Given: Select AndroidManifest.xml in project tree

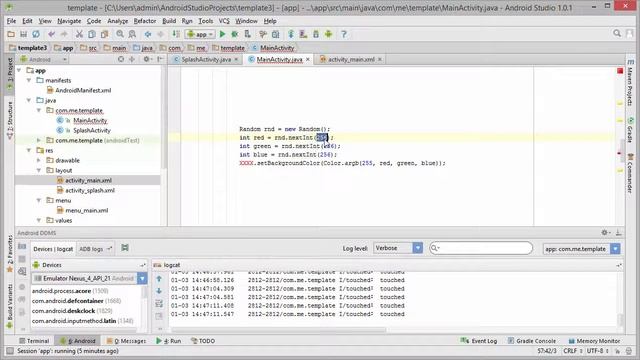Looking at the screenshot, I should 83,90.
